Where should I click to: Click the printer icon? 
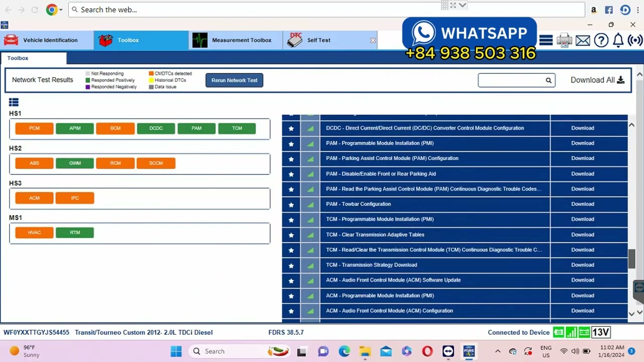point(564,40)
